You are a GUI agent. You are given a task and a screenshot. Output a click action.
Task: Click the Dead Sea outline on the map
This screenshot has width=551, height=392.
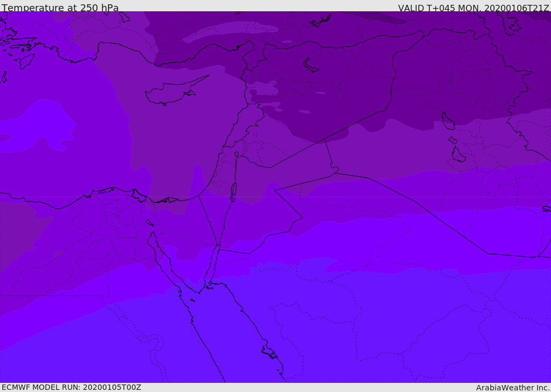(x=234, y=191)
